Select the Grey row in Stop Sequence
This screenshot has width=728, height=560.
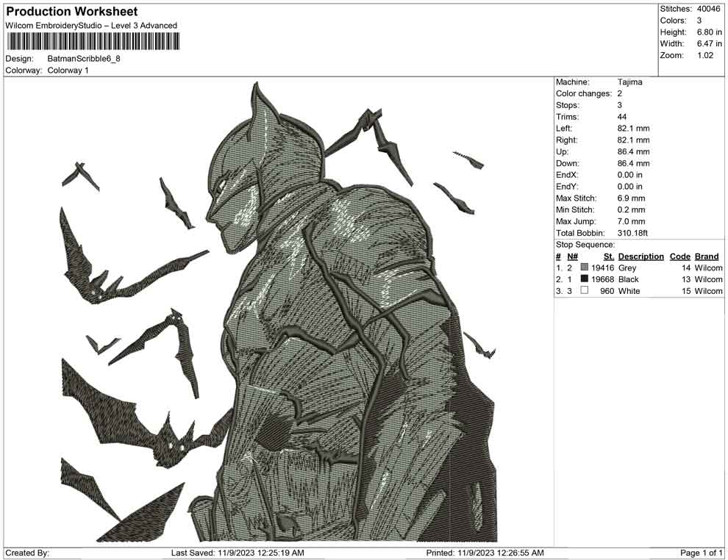click(x=638, y=268)
